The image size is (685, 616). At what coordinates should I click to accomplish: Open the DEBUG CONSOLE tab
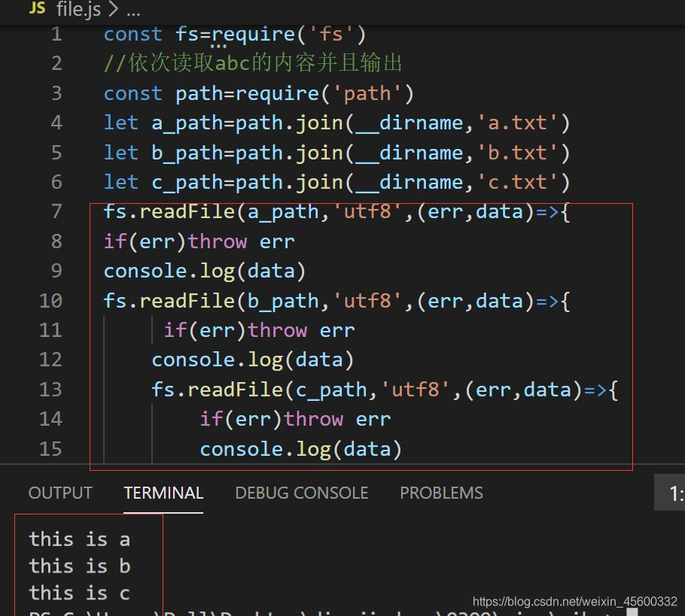click(x=301, y=493)
